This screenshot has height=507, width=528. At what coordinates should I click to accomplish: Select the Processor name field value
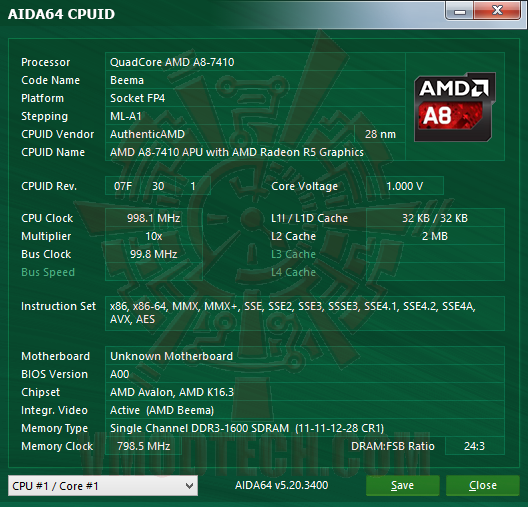click(x=255, y=62)
